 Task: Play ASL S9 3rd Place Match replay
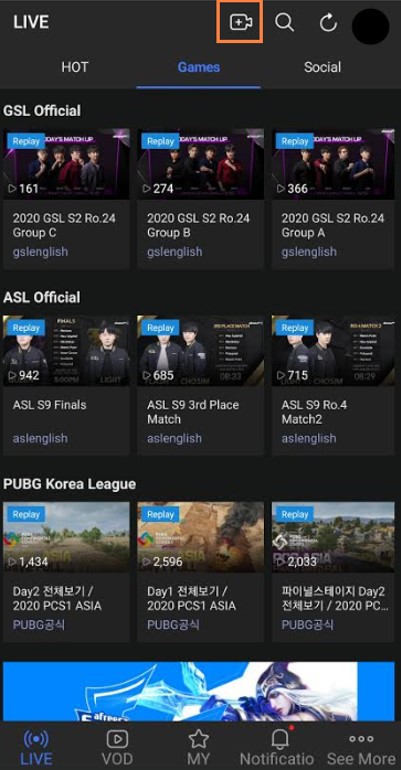pyautogui.click(x=200, y=351)
